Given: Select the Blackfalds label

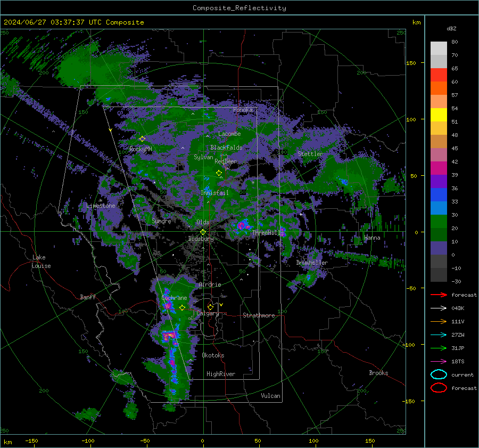Looking at the screenshot, I should pos(226,148).
